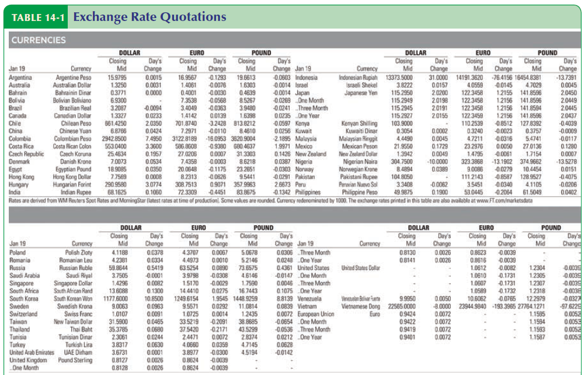This screenshot has width=588, height=375.
Task: Click the 'Tunisian Dinar' currency name
Action: (x=75, y=337)
